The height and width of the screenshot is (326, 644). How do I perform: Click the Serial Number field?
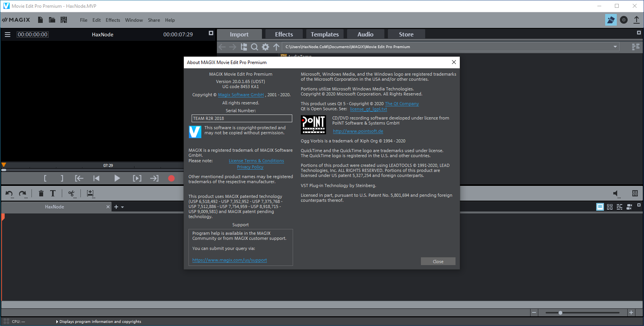[242, 118]
